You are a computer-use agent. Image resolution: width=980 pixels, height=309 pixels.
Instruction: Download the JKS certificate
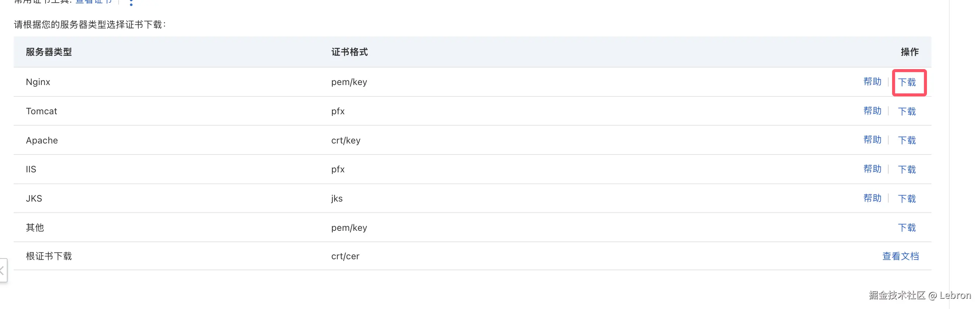906,199
